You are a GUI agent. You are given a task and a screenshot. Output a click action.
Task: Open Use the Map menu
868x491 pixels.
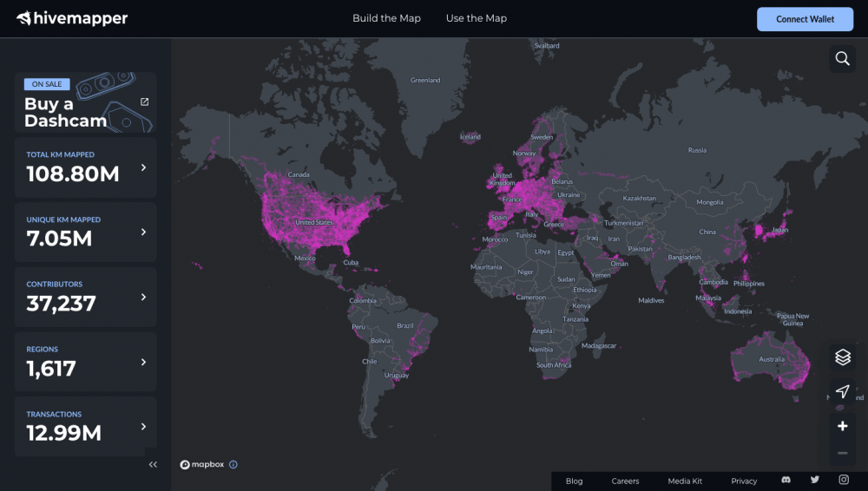[476, 18]
